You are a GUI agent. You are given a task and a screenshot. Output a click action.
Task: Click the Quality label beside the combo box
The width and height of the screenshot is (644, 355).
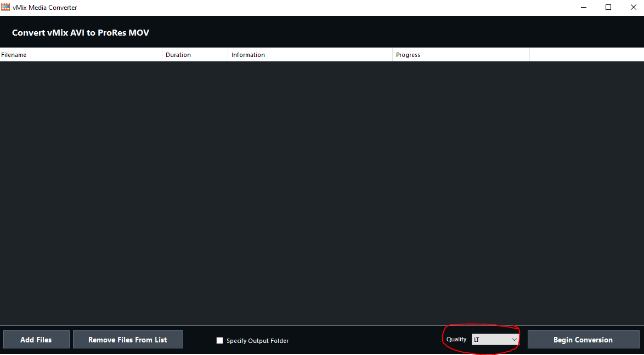[x=456, y=340]
